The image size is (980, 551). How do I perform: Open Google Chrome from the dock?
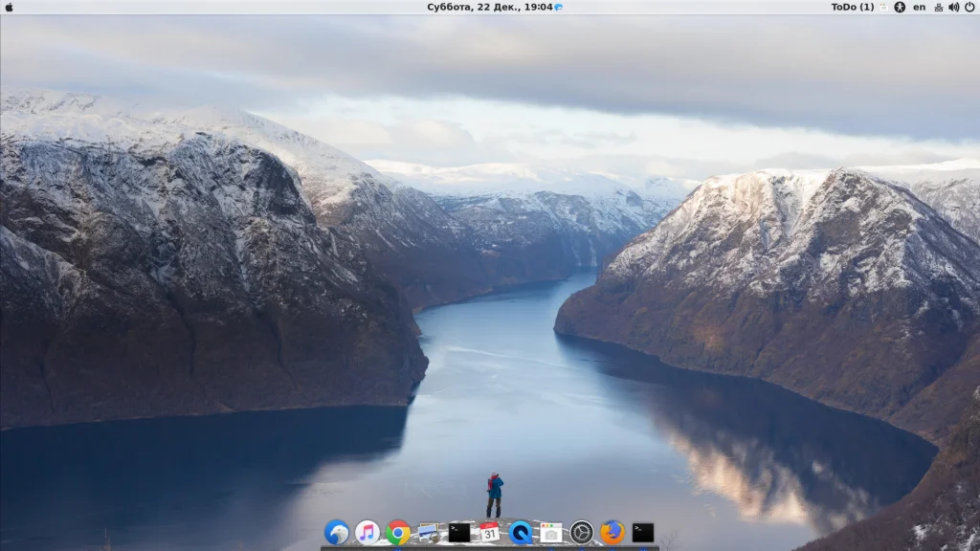[x=398, y=532]
